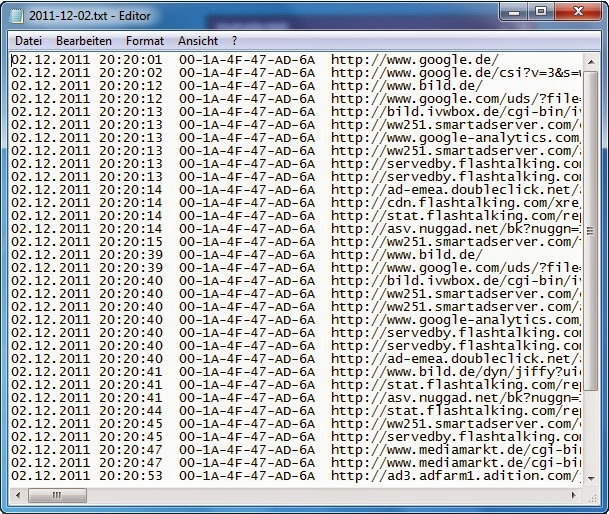Click the timestamp 20:20:53
This screenshot has height=514, width=609.
[130, 477]
